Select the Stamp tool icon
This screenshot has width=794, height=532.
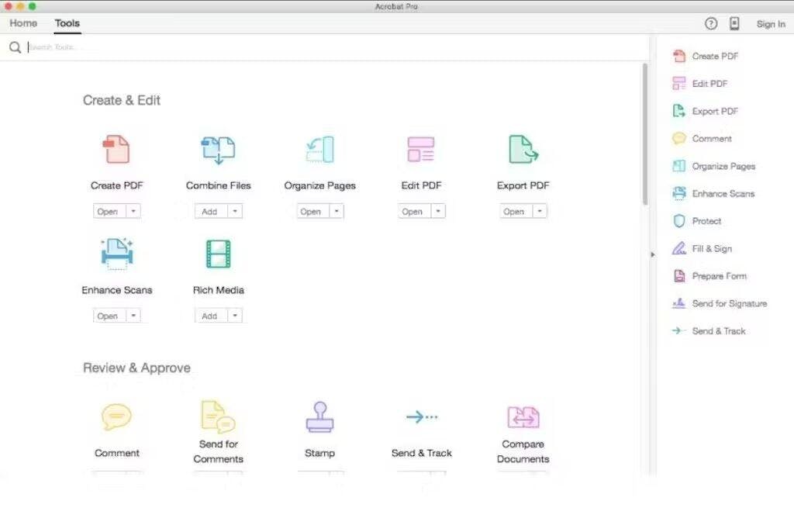point(319,417)
